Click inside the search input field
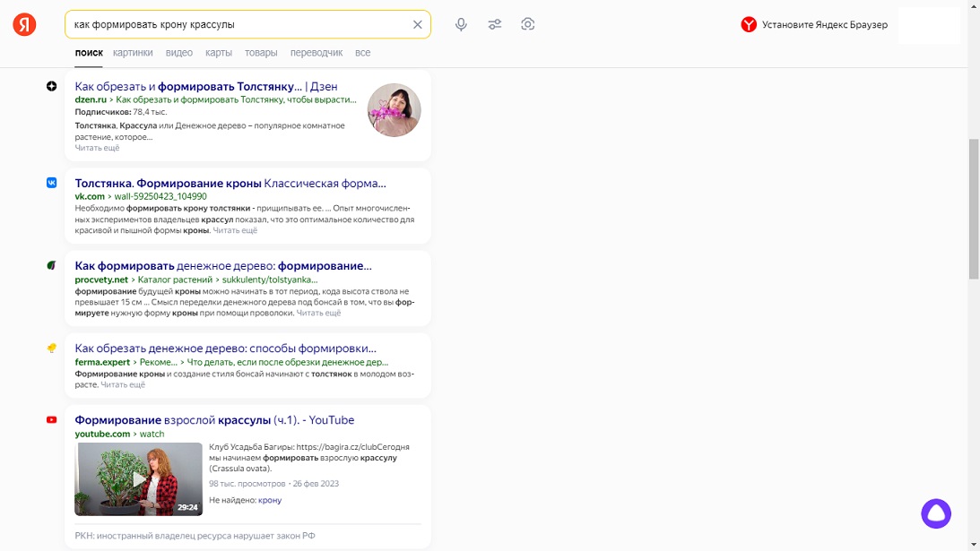This screenshot has width=980, height=551. pyautogui.click(x=233, y=25)
